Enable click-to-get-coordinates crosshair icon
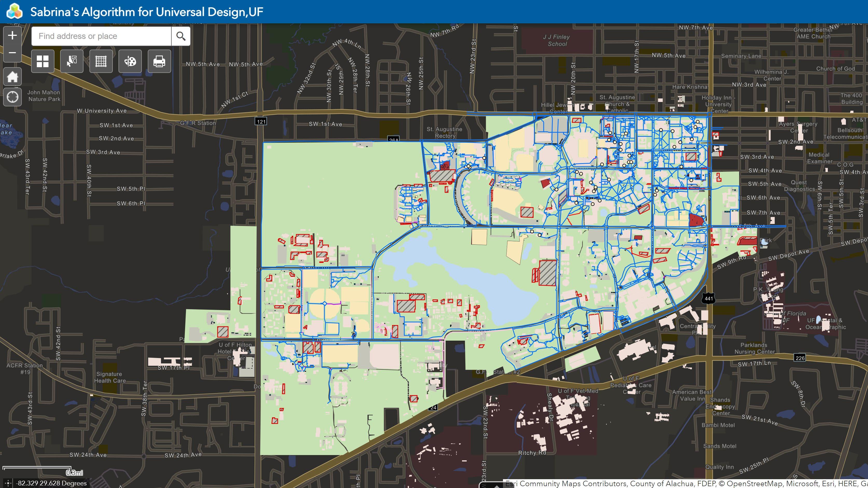The width and height of the screenshot is (868, 488). 8,483
